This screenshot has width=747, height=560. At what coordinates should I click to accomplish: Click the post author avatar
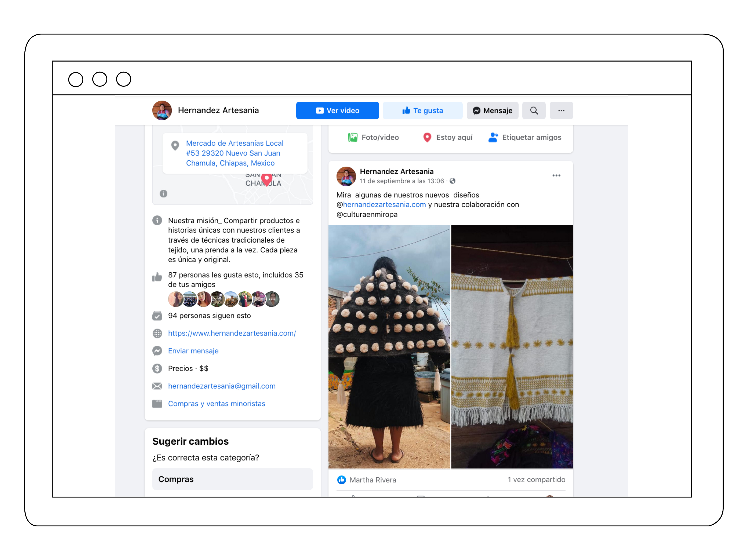coord(346,176)
